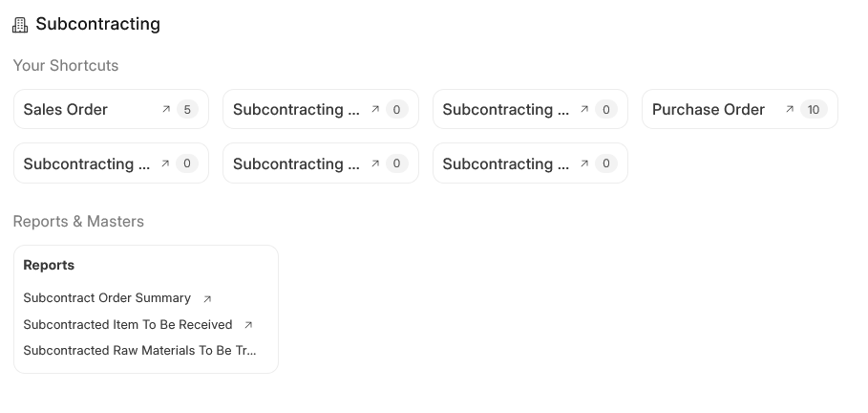
Task: Click the Subcontracting building icon in header
Action: [20, 25]
